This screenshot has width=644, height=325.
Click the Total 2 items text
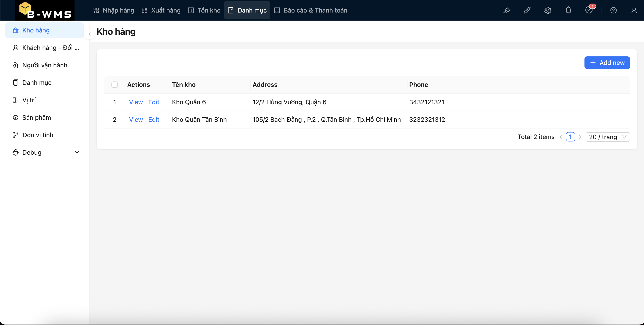[x=536, y=137]
